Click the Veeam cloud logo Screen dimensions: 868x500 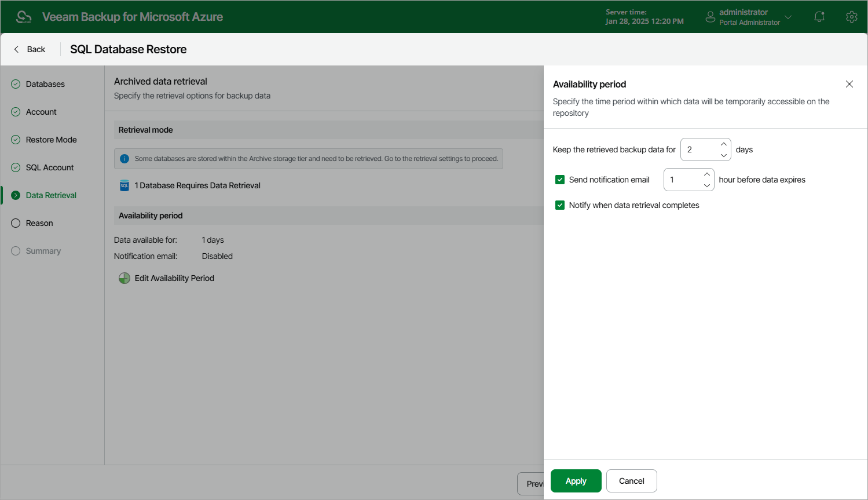point(24,17)
